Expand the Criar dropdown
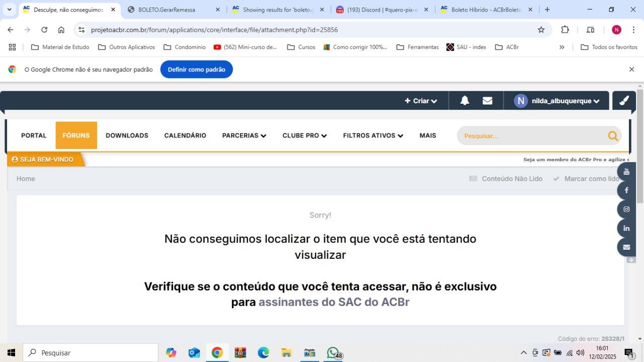Screen dimensions: 644x362 (421, 101)
